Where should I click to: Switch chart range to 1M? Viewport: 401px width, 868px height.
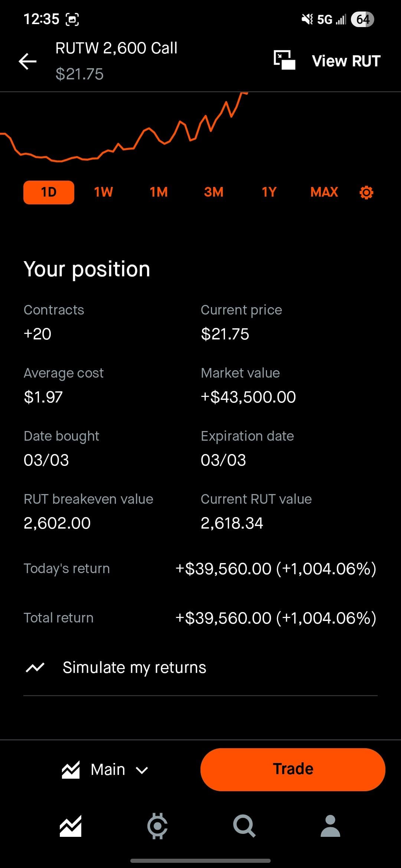159,193
